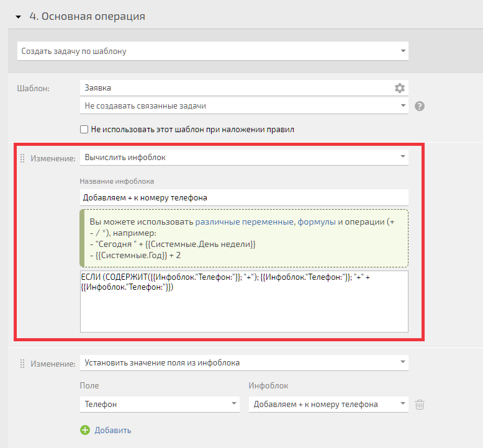Image resolution: width=483 pixels, height=448 pixels.
Task: Open the 'Создать задачу по шаблону' dropdown
Action: click(x=213, y=51)
